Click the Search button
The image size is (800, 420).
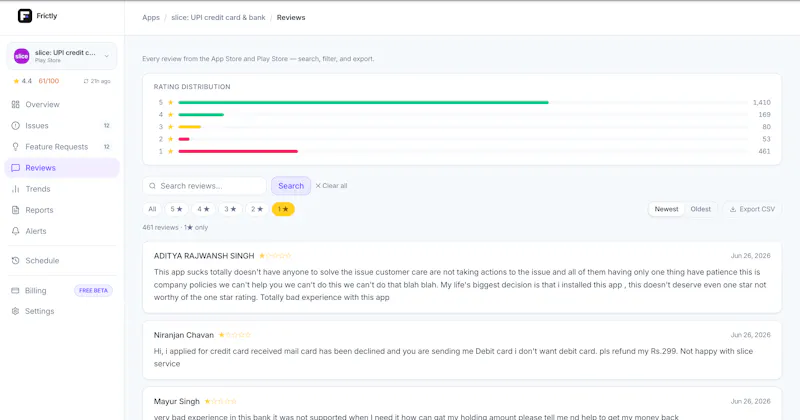pos(291,186)
